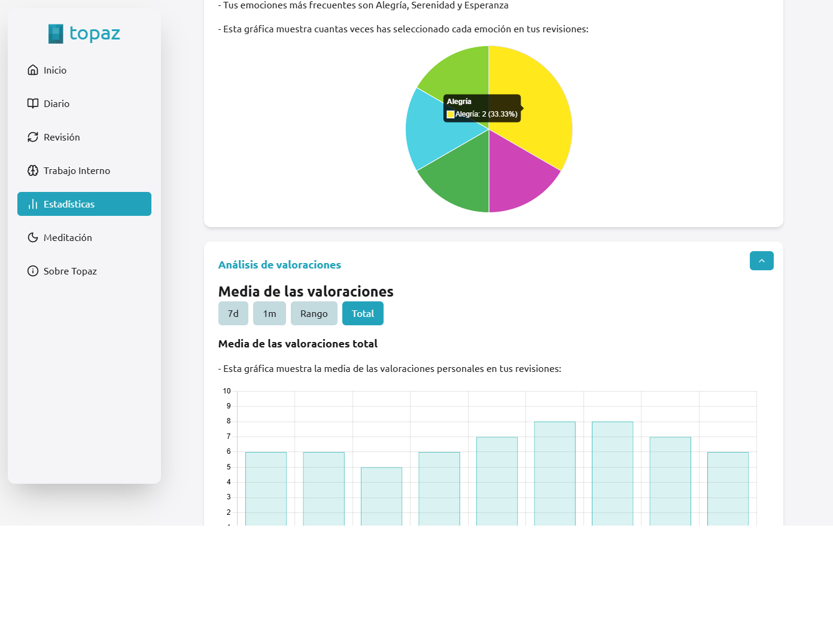Click the Análisis de valoraciones heading

[x=279, y=265]
